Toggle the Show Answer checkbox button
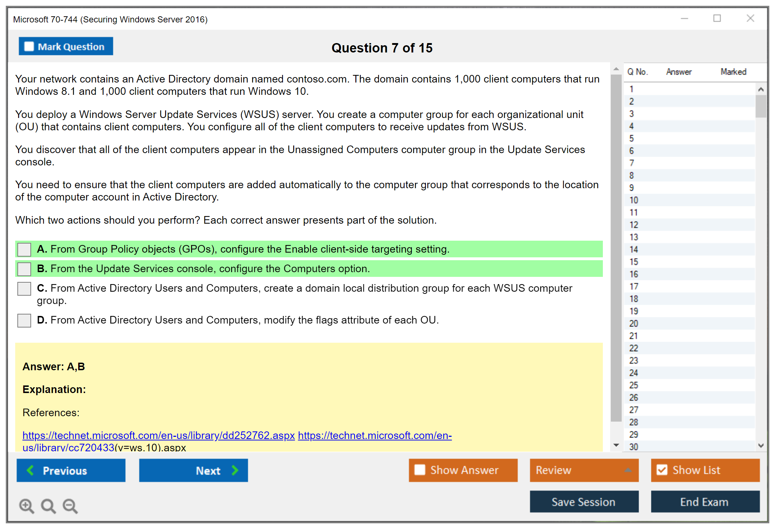778x532 pixels. point(420,470)
